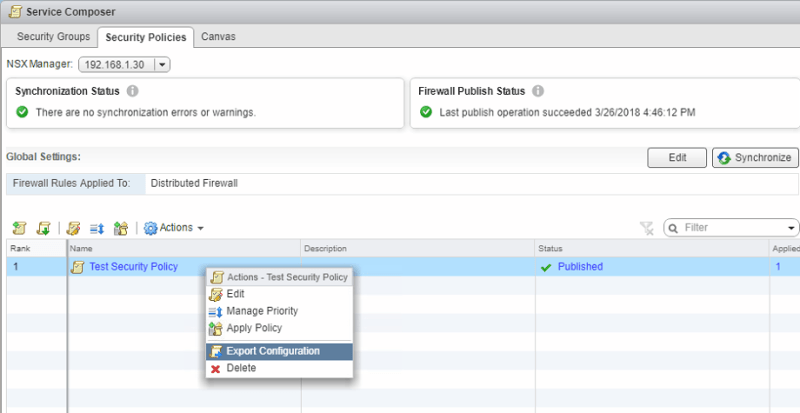Click the clear filter funnel icon

(x=647, y=228)
